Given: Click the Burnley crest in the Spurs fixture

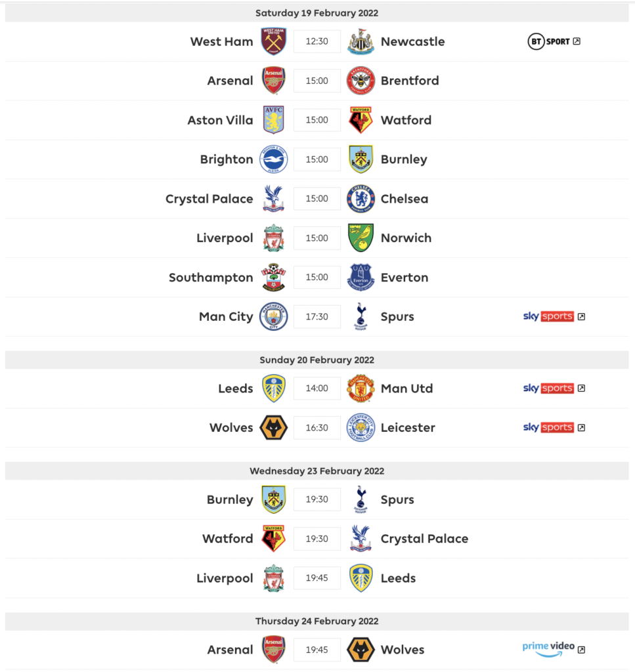Looking at the screenshot, I should 273,499.
